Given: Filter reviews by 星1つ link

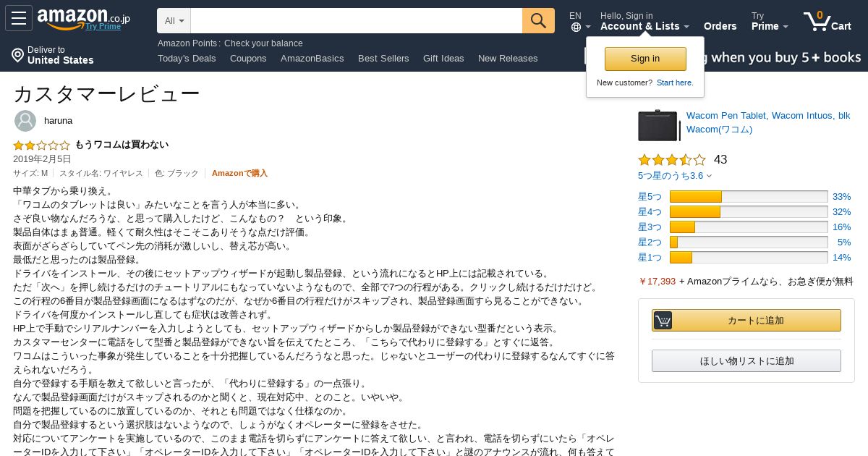Looking at the screenshot, I should (650, 258).
